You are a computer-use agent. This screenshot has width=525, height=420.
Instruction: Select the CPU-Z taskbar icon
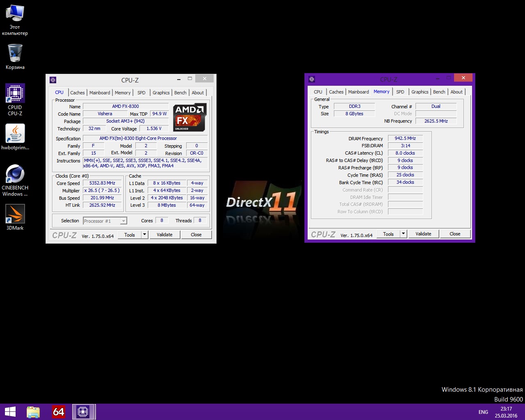tap(83, 412)
